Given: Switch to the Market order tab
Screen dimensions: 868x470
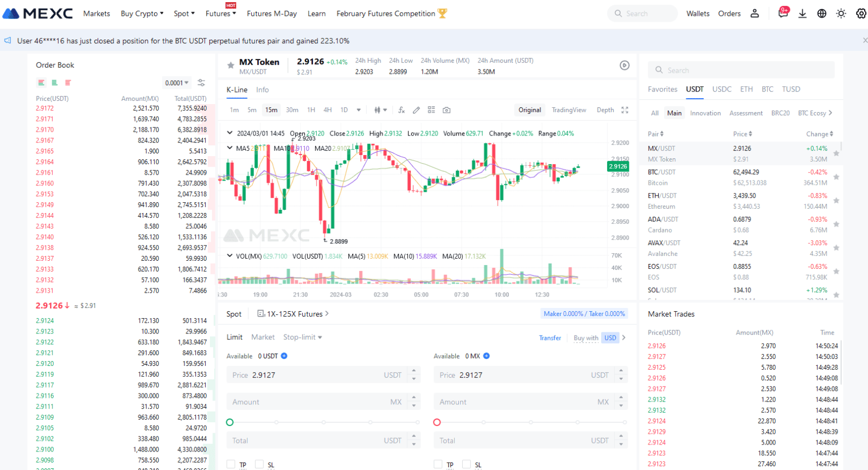Looking at the screenshot, I should (263, 337).
